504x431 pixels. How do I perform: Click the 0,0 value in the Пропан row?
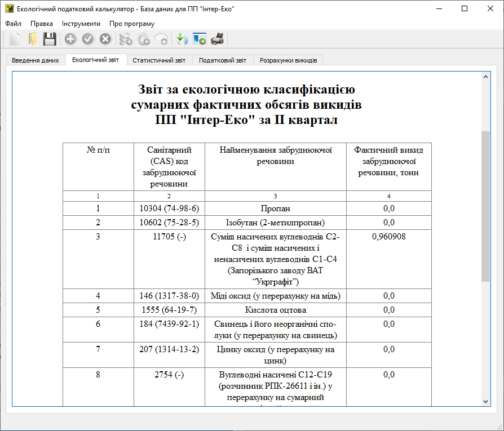point(388,208)
